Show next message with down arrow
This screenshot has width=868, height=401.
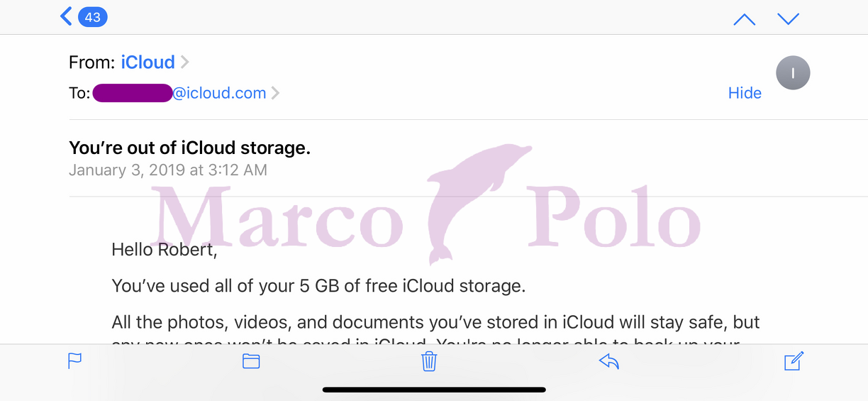point(788,19)
